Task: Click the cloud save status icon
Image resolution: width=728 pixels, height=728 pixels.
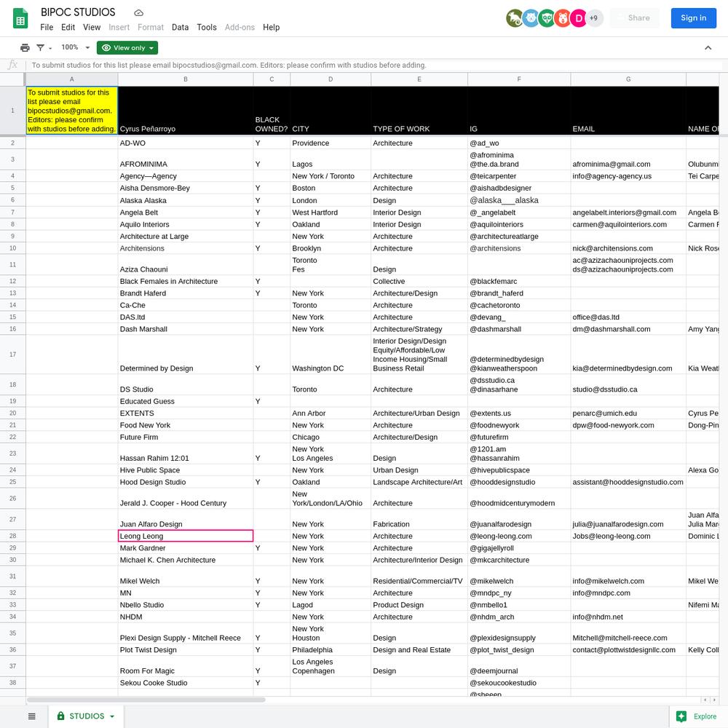Action: pyautogui.click(x=138, y=12)
